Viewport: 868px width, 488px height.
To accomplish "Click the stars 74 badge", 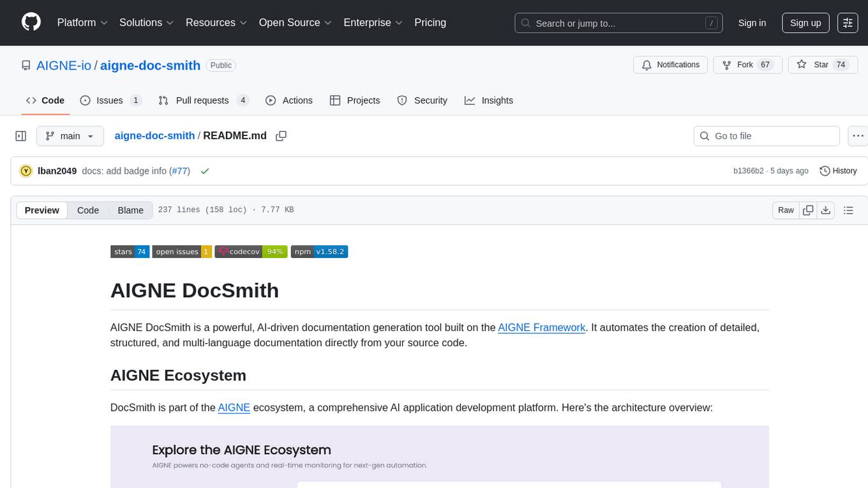I will coord(130,252).
